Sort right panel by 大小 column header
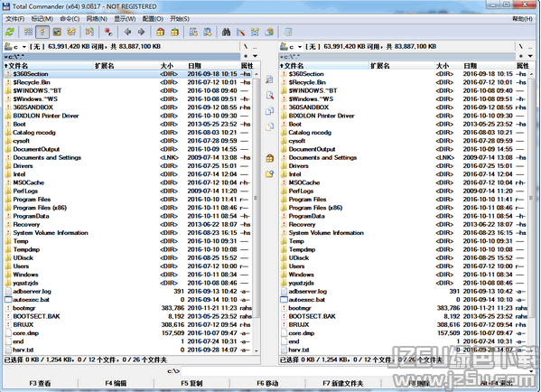541x392 pixels. click(x=449, y=66)
